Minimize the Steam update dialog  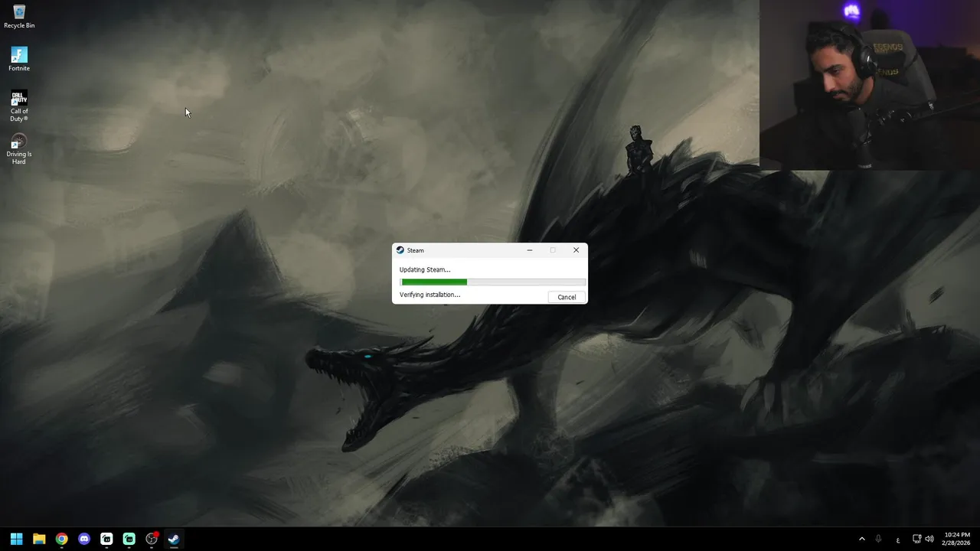point(529,250)
